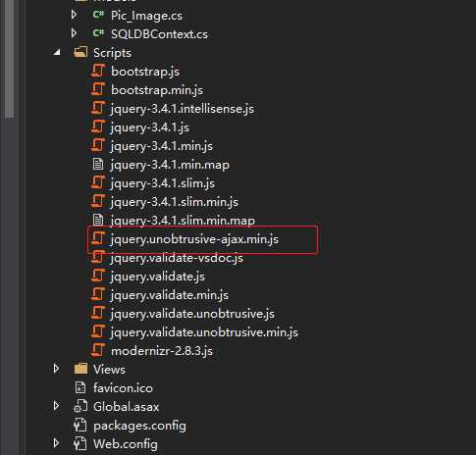476x455 pixels.
Task: Select jquery-3.4.1.slim.js file name
Action: pos(163,183)
